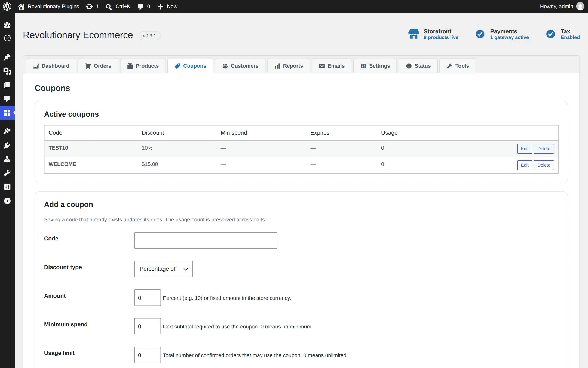Focus the Amount input field
Viewport: 588px width, 368px height.
point(147,298)
